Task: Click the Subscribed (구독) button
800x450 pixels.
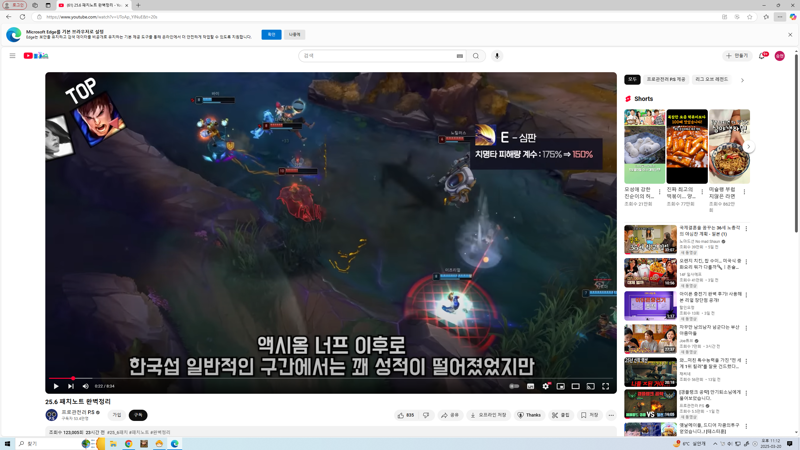Action: pyautogui.click(x=138, y=415)
